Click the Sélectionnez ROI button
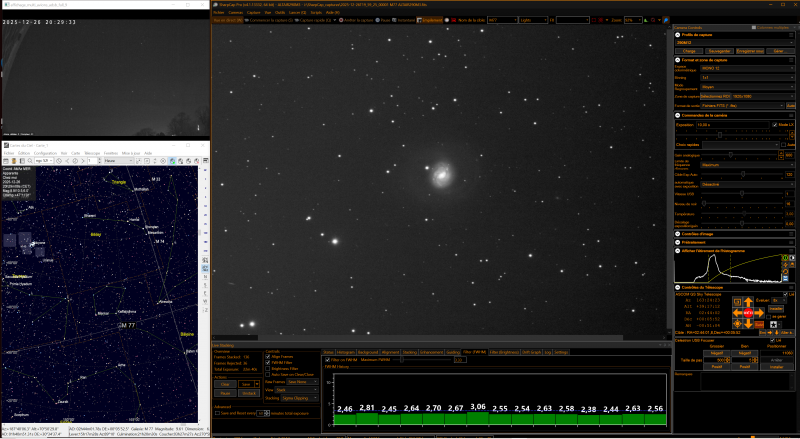Screen dimensions: 800x439 point(716,96)
